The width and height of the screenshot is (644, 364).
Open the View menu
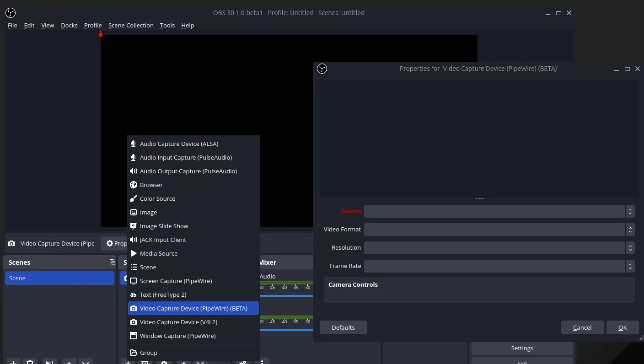click(48, 25)
